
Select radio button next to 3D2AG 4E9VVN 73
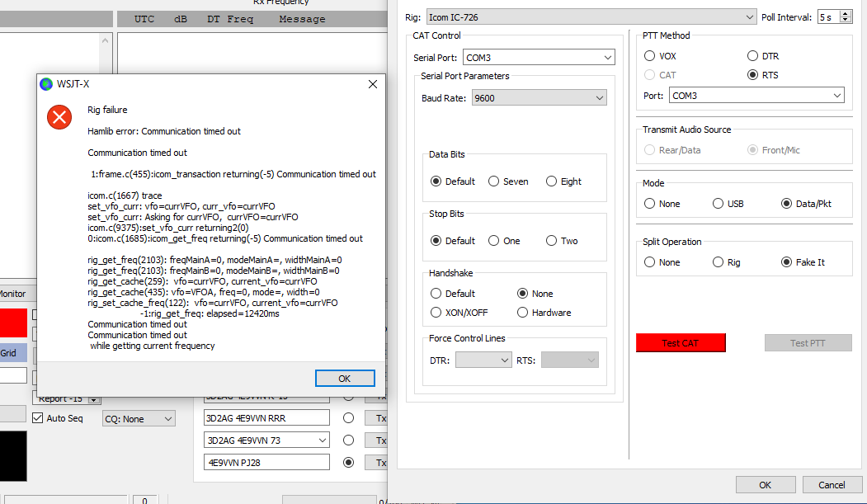(x=348, y=440)
